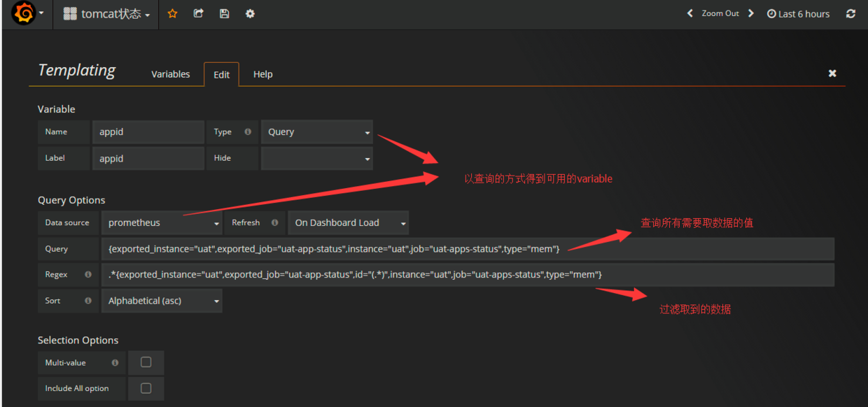Image resolution: width=868 pixels, height=407 pixels.
Task: Tick the Include All option checkbox
Action: click(146, 388)
